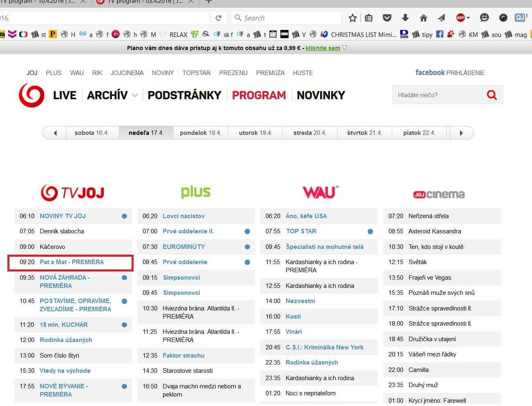Click the smiley face toolbar icon

(x=484, y=18)
